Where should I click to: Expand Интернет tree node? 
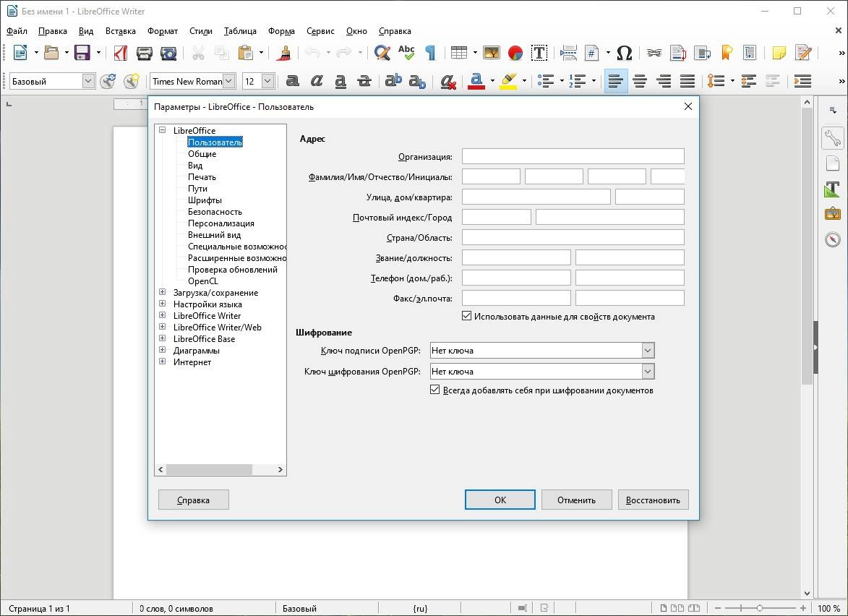click(x=162, y=362)
